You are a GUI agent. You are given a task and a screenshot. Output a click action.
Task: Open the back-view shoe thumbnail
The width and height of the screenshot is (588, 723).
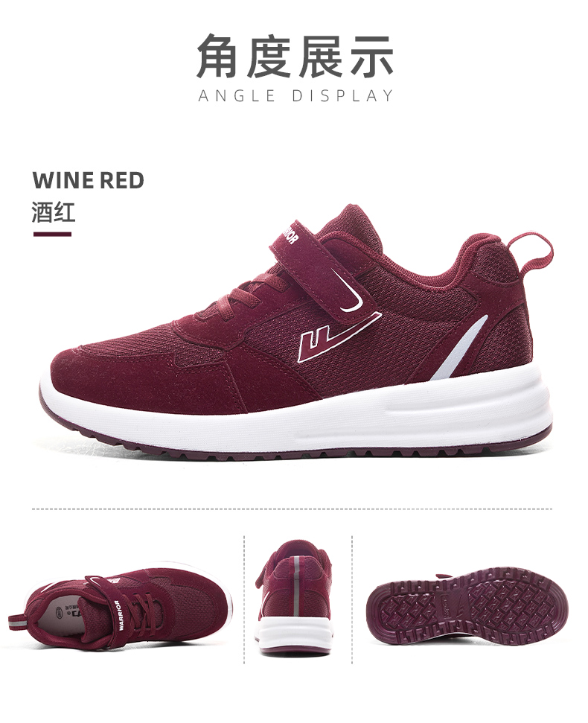pos(295,599)
